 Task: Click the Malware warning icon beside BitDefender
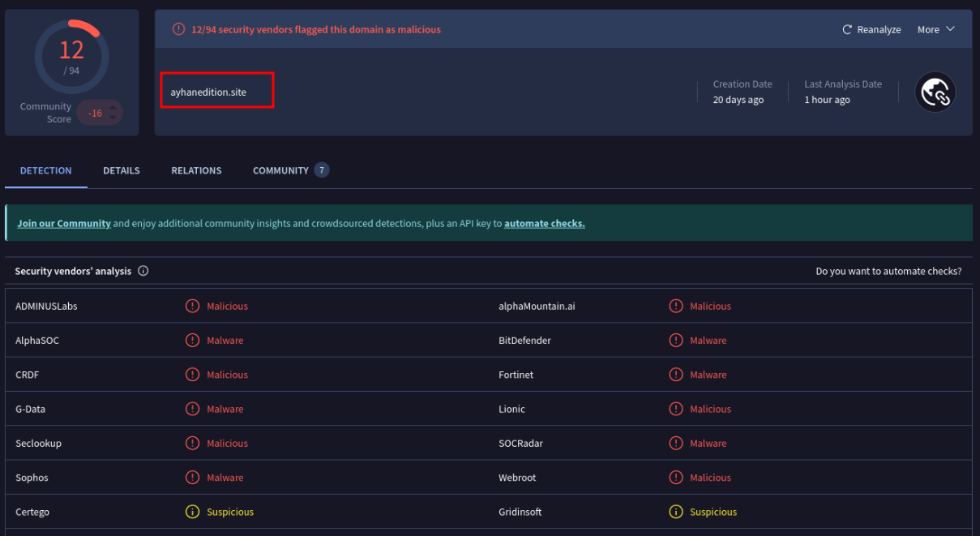[x=676, y=340]
